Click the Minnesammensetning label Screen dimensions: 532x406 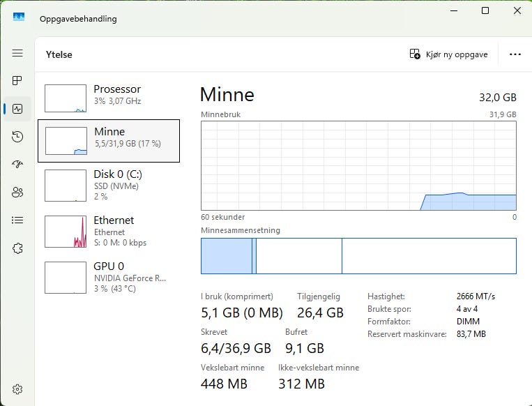[241, 230]
